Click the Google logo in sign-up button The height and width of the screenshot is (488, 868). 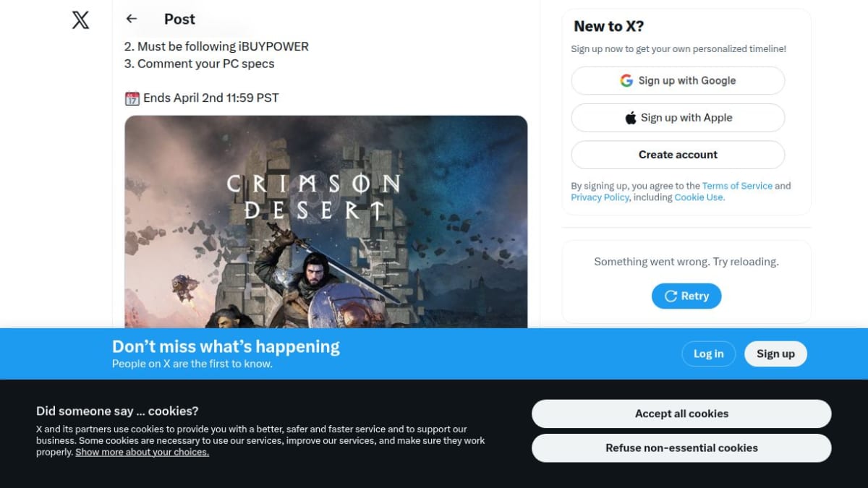[x=626, y=80]
